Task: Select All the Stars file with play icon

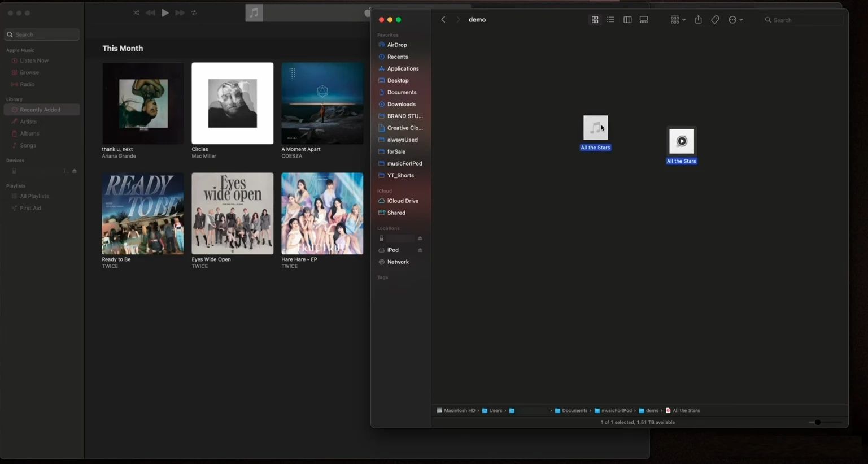Action: pyautogui.click(x=682, y=141)
